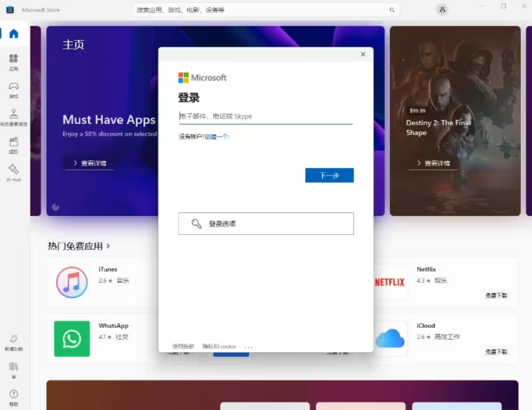
Task: Open the user account profile icon
Action: click(x=442, y=10)
